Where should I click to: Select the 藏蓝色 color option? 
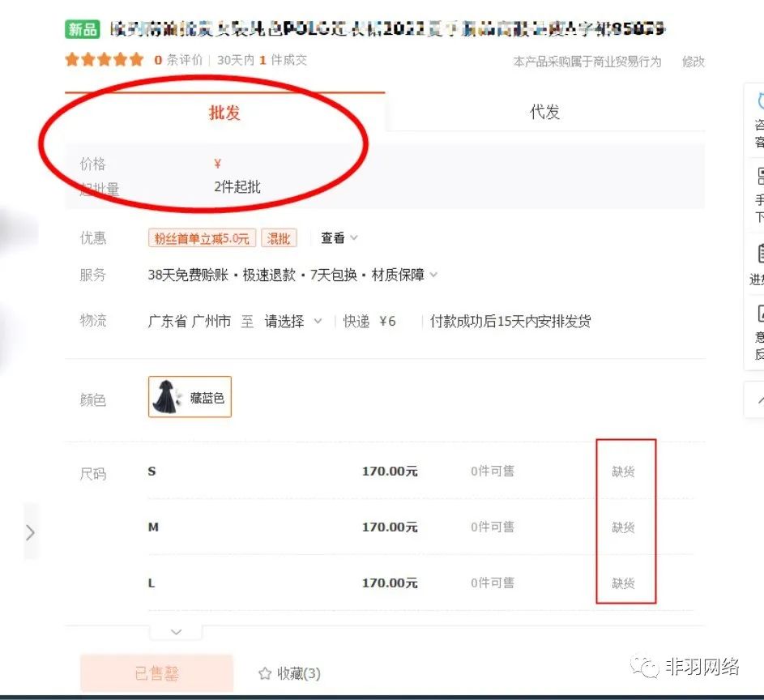tap(190, 397)
